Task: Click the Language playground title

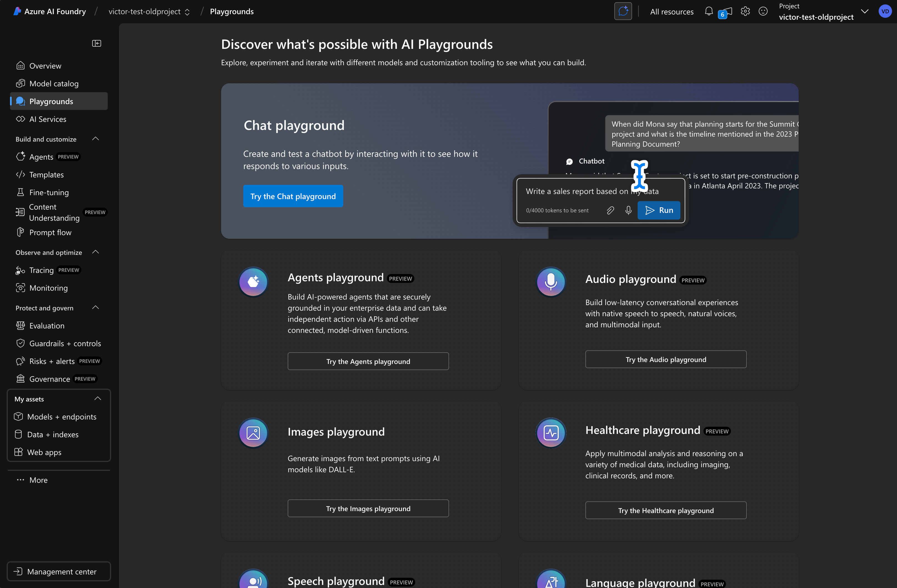Action: (x=640, y=582)
